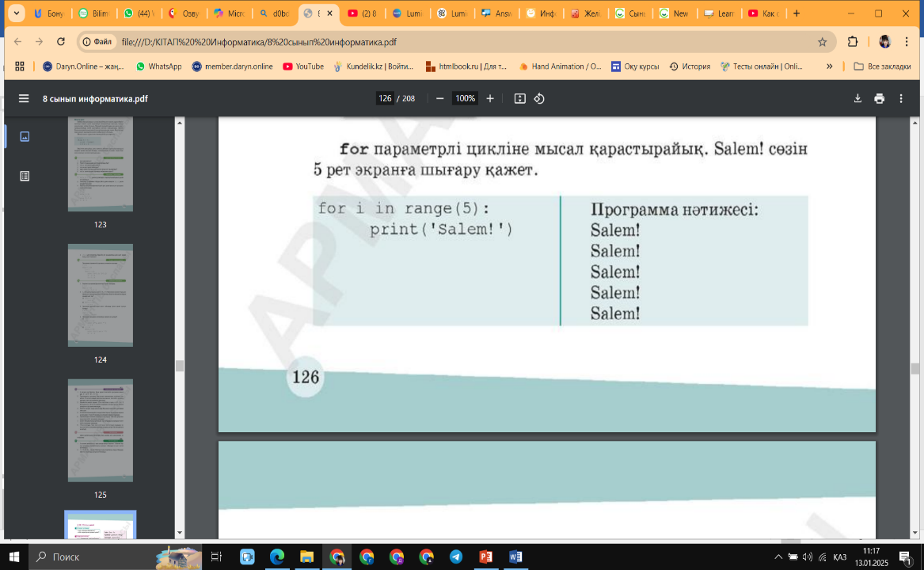Show page thumbnails view in sidebar
This screenshot has width=924, height=570.
[x=25, y=136]
